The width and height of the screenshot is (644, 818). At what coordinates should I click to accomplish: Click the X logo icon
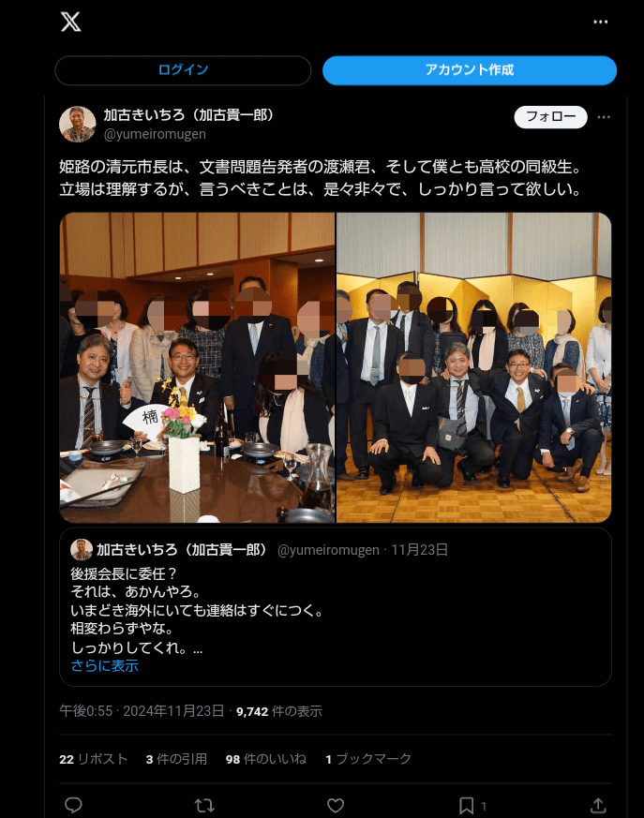(x=70, y=22)
